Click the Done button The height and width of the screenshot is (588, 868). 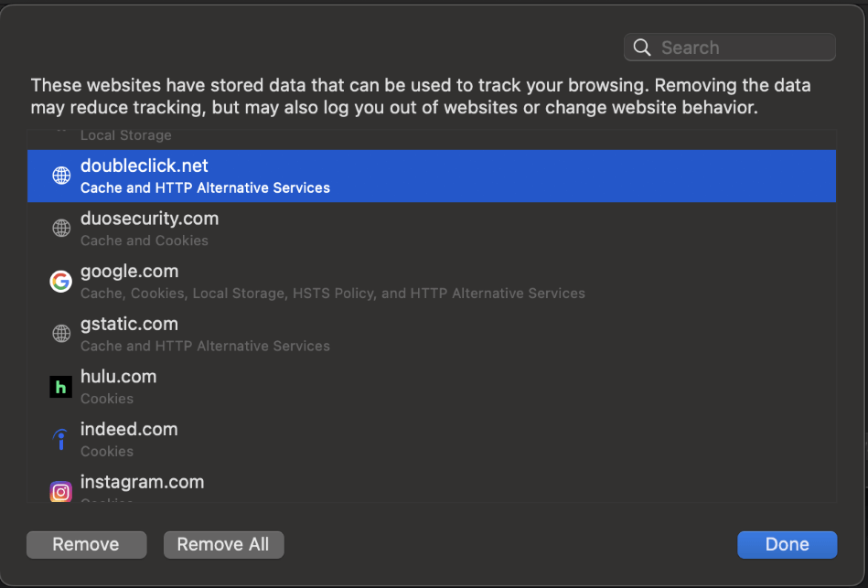[788, 545]
